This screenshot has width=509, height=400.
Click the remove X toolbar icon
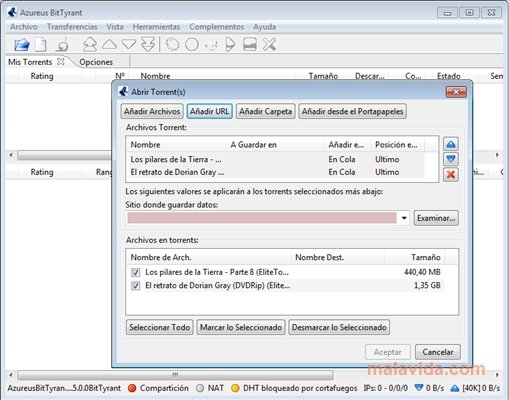pos(269,44)
